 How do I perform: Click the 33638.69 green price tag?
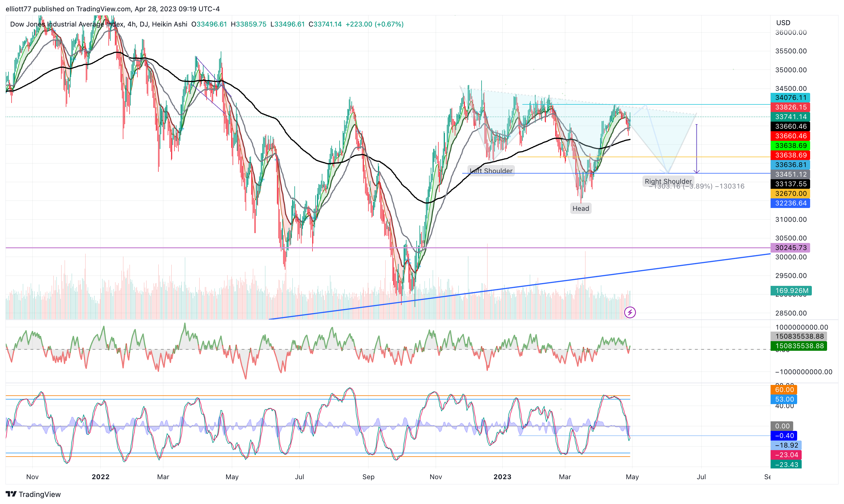(790, 146)
